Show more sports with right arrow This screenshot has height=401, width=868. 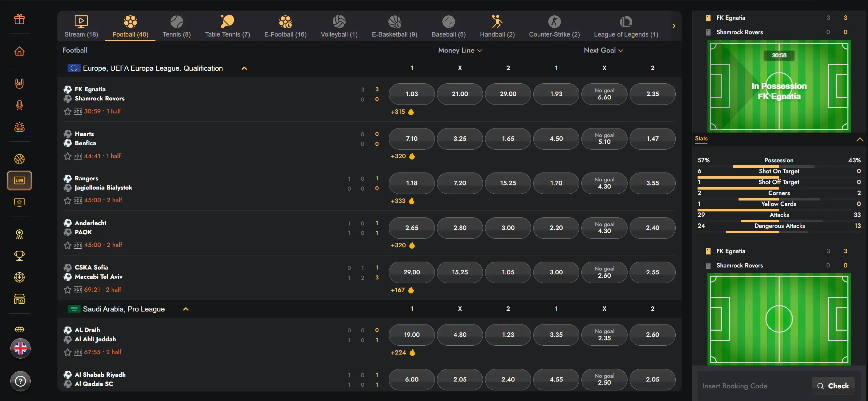[674, 26]
